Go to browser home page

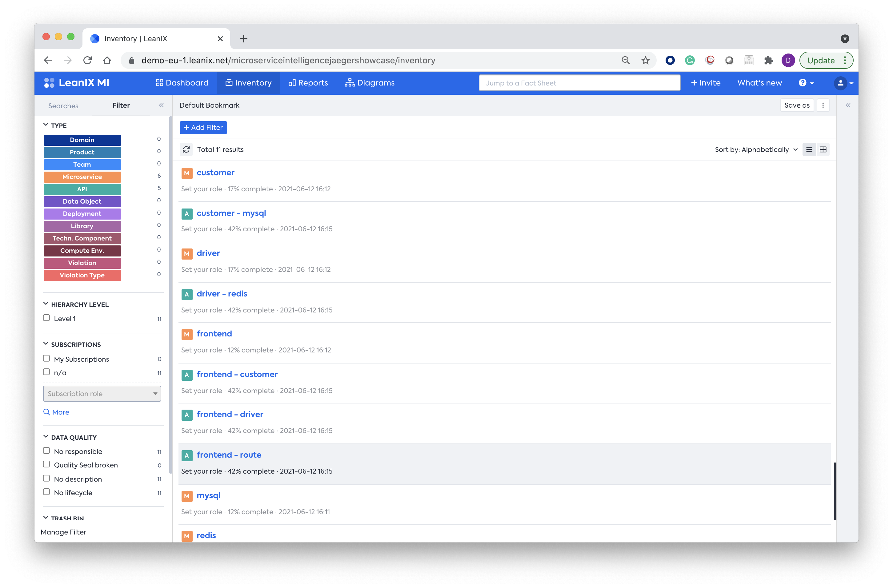(x=107, y=60)
